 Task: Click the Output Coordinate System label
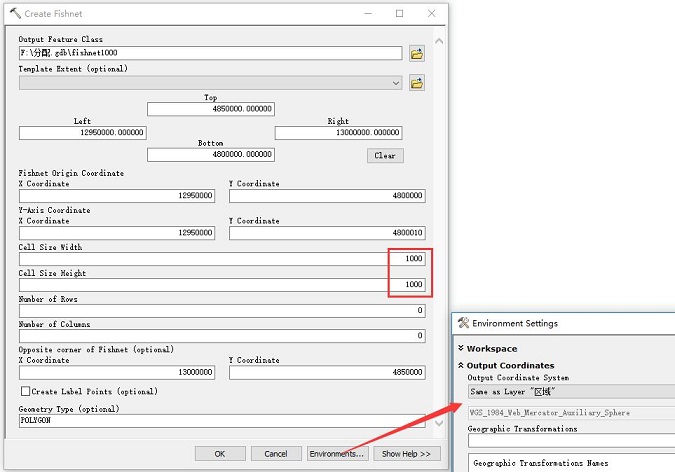(x=518, y=378)
